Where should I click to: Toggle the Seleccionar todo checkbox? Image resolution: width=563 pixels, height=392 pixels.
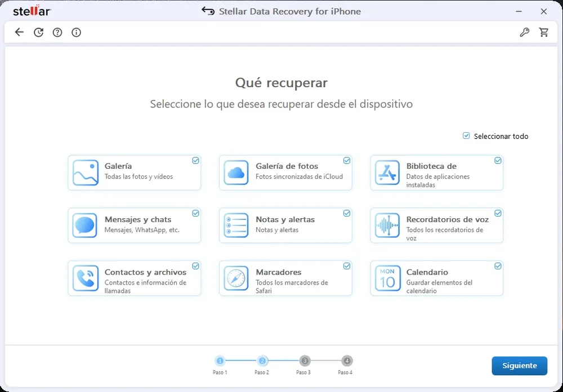click(x=466, y=136)
